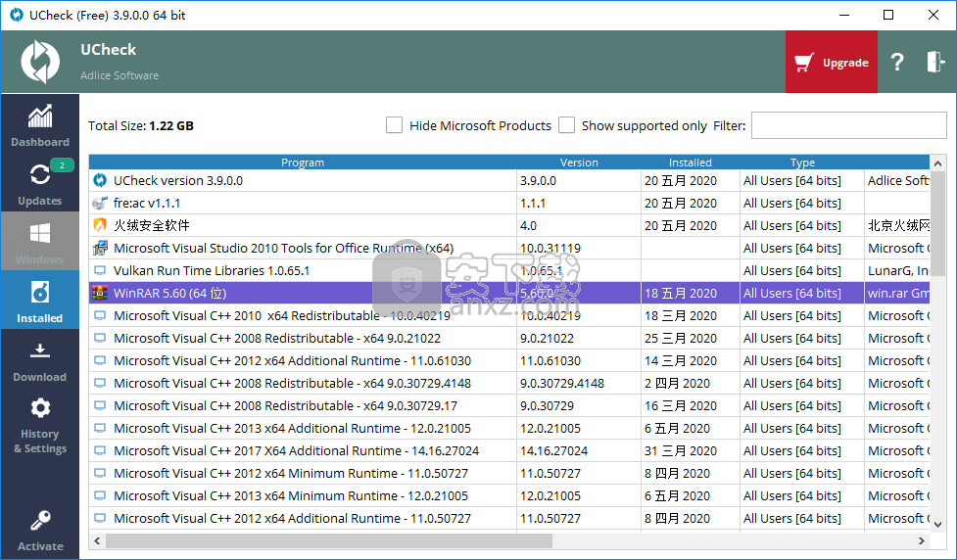Click the WinRAR 5.60 program icon

click(x=100, y=293)
